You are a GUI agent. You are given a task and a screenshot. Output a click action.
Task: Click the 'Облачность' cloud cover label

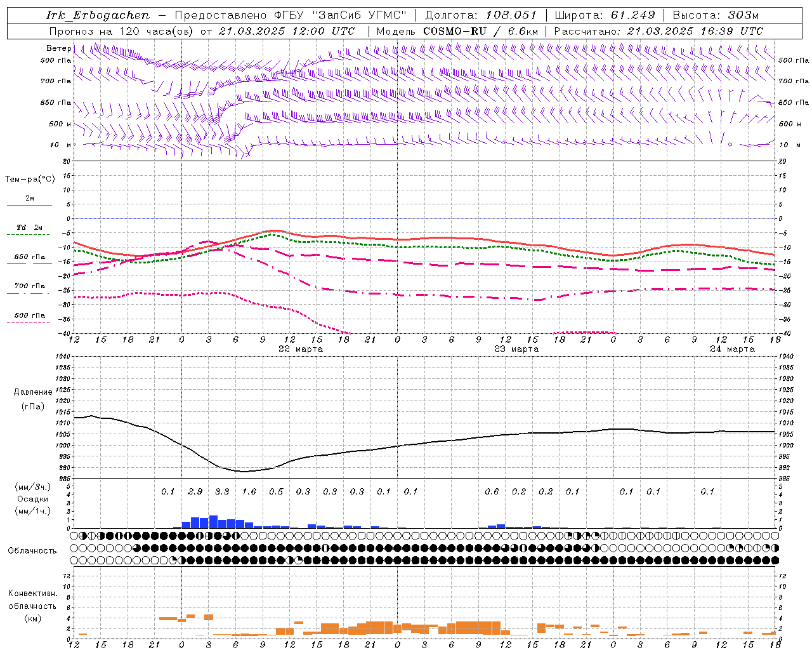32,551
